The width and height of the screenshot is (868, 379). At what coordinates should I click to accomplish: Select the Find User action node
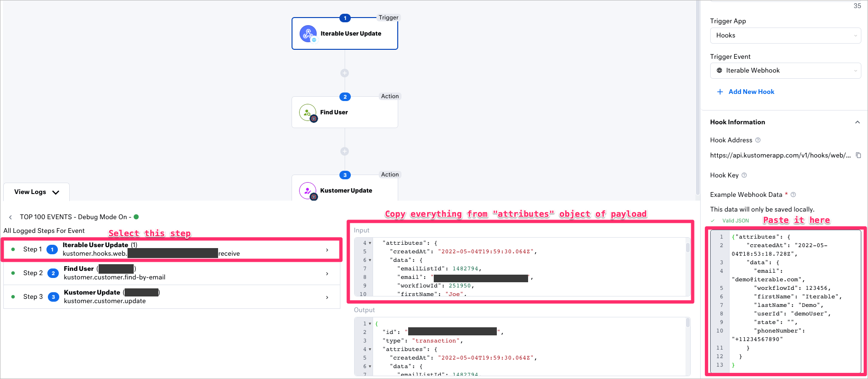[x=345, y=112]
